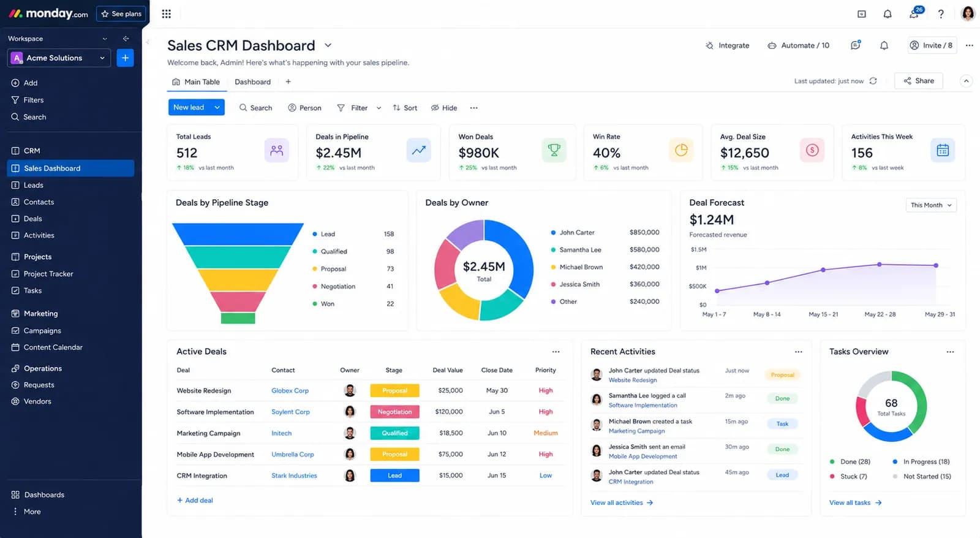This screenshot has height=538, width=980.
Task: Open the Active Deals three-dot menu
Action: 556,352
